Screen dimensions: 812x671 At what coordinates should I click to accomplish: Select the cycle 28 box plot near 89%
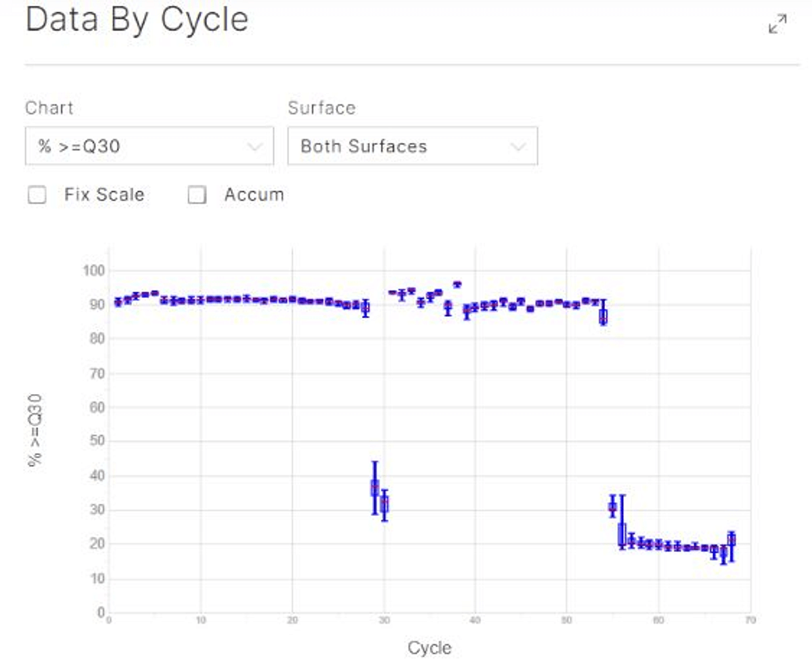(x=365, y=308)
